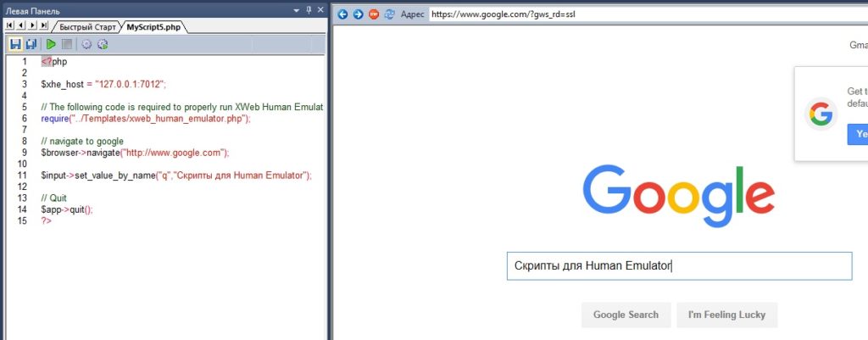The image size is (868, 340).
Task: Click the require xweb_human_emulator.php line
Action: [x=146, y=119]
